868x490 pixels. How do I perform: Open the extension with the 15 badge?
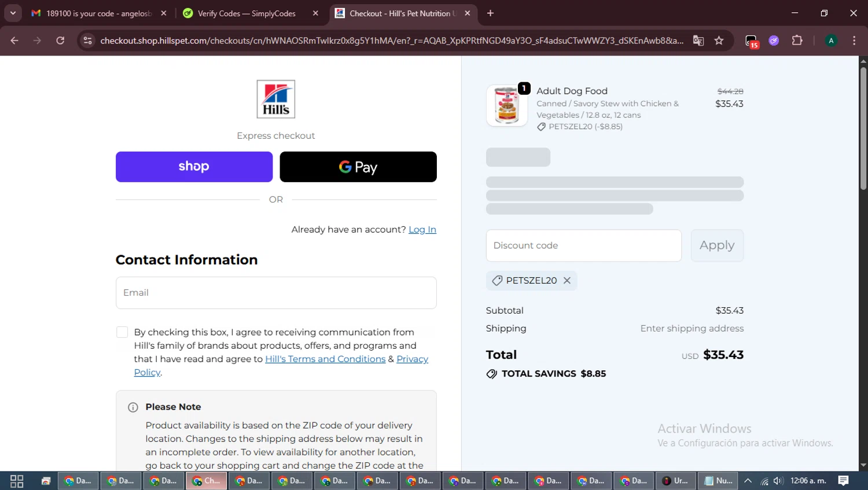pyautogui.click(x=752, y=41)
